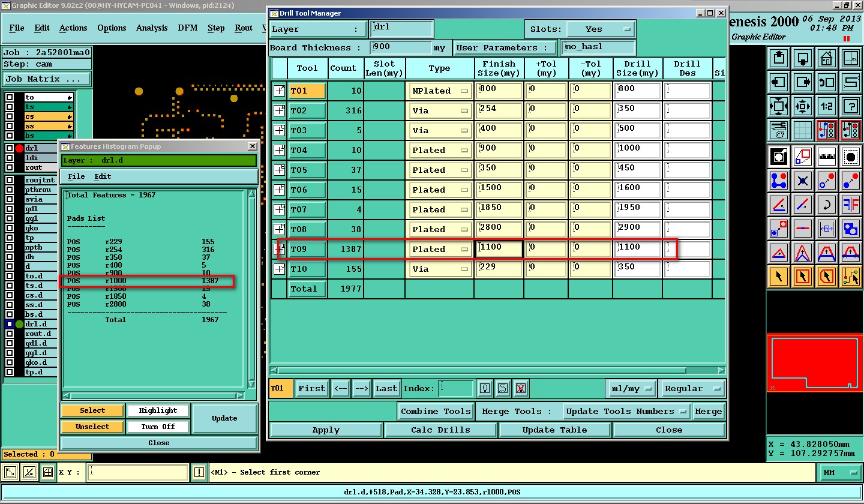Click the net path select arrow icon
This screenshot has height=504, width=864.
click(x=851, y=277)
